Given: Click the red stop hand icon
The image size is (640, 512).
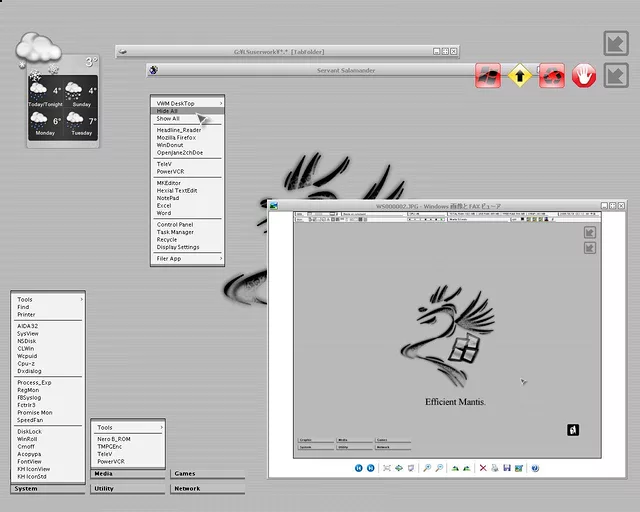Looking at the screenshot, I should (584, 75).
